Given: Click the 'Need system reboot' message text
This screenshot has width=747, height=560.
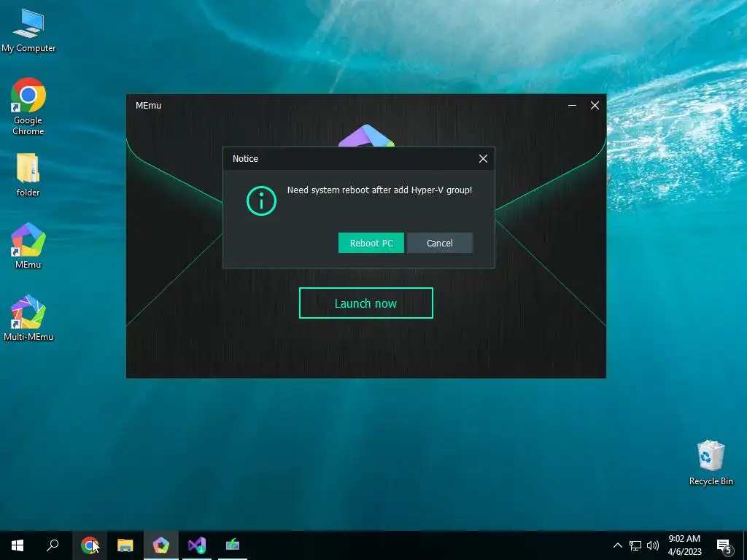Looking at the screenshot, I should [x=379, y=190].
